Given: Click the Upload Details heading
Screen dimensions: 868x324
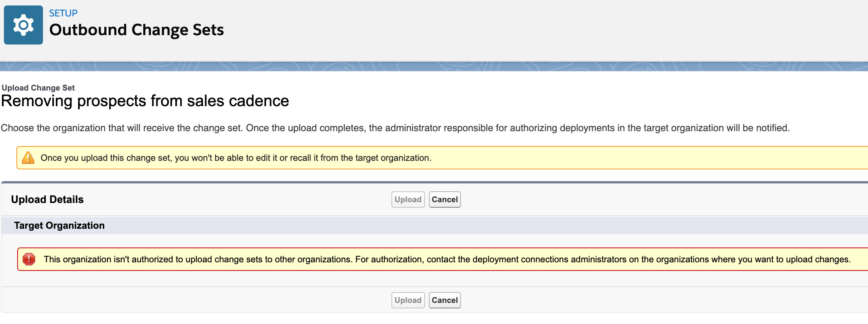Looking at the screenshot, I should pyautogui.click(x=47, y=199).
